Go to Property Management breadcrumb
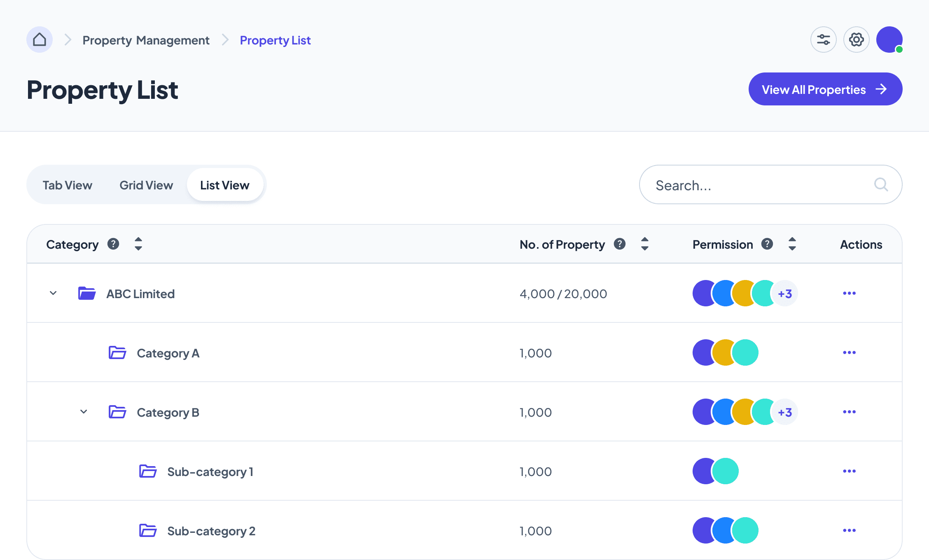Viewport: 929px width, 560px height. [146, 40]
